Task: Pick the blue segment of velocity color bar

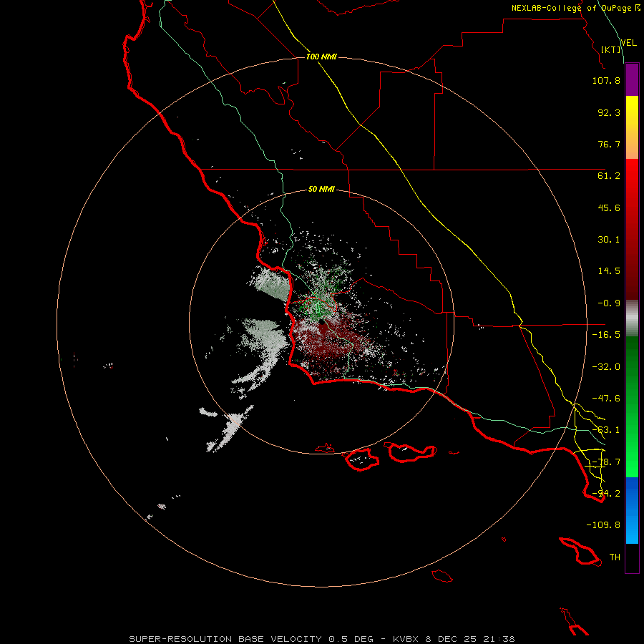Action: point(632,493)
